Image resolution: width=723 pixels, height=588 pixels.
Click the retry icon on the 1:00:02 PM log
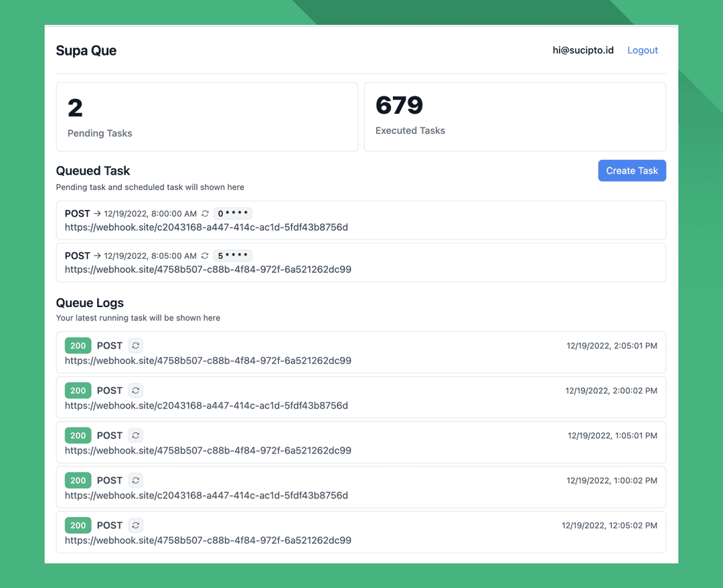tap(135, 480)
